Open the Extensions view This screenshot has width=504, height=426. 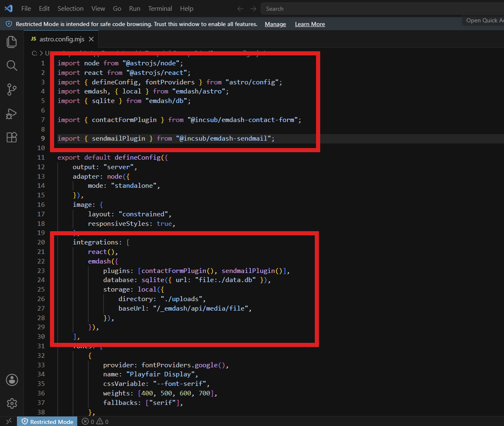click(12, 137)
